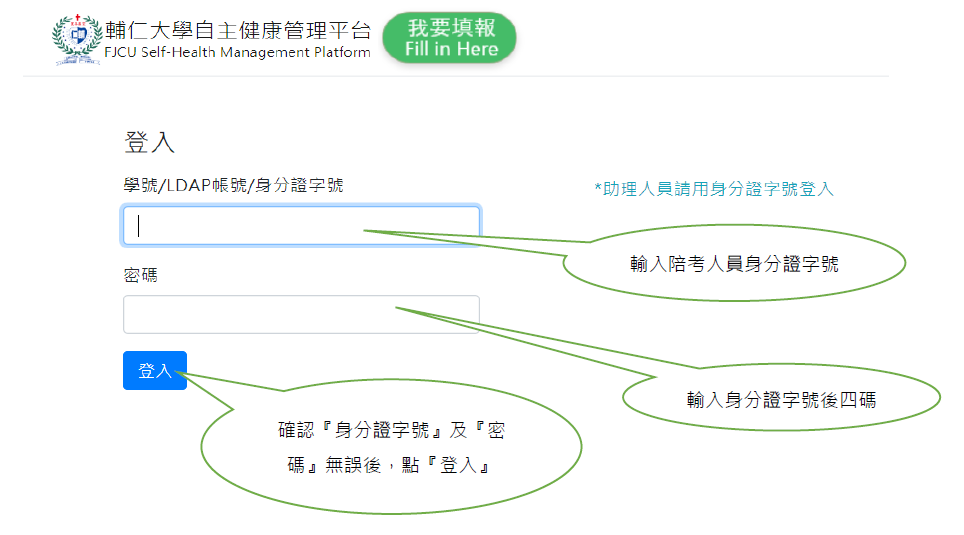964x535 pixels.
Task: Focus the 密碼 password input field
Action: (301, 314)
